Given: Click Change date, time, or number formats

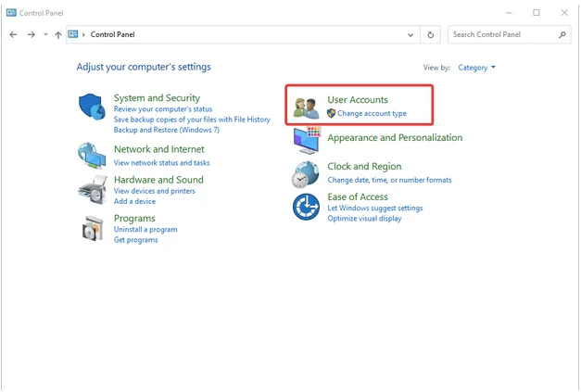Looking at the screenshot, I should coord(389,180).
